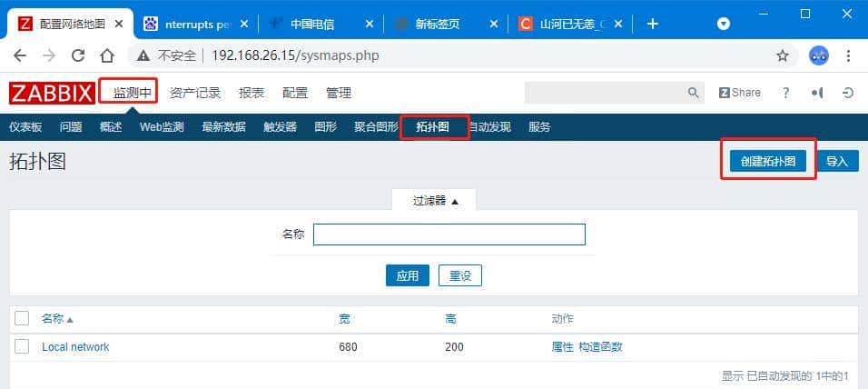Sort table by 高 column
868x389 pixels.
[x=450, y=319]
